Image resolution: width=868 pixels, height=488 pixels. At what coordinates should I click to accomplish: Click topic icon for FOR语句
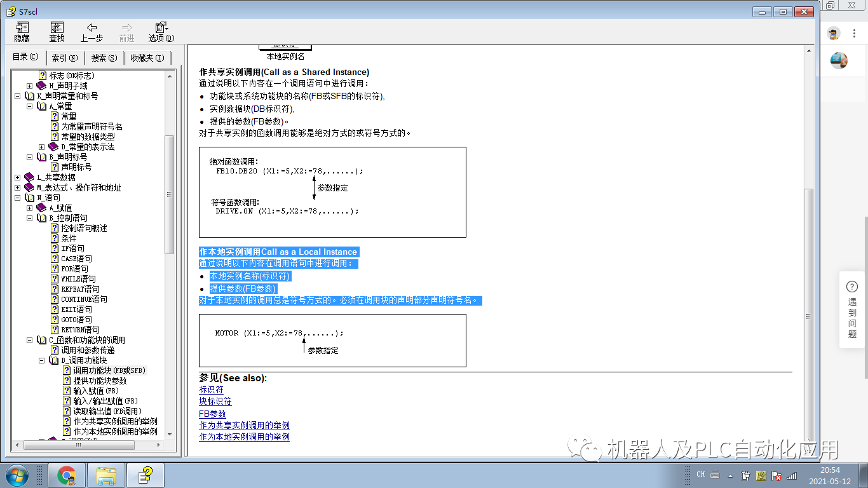click(55, 269)
